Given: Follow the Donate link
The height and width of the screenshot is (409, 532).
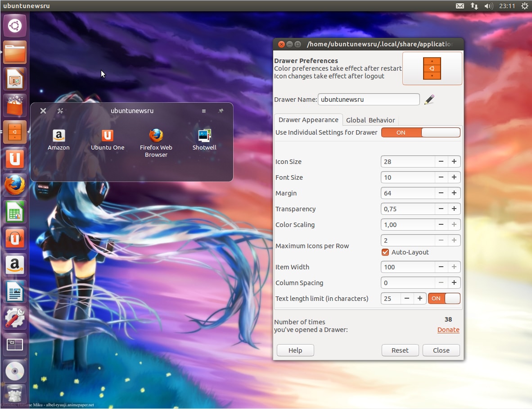Looking at the screenshot, I should coord(448,330).
